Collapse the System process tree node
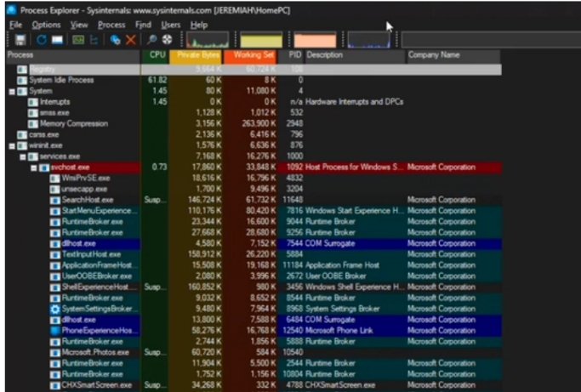Screen dimensions: 581x392 tap(12, 91)
